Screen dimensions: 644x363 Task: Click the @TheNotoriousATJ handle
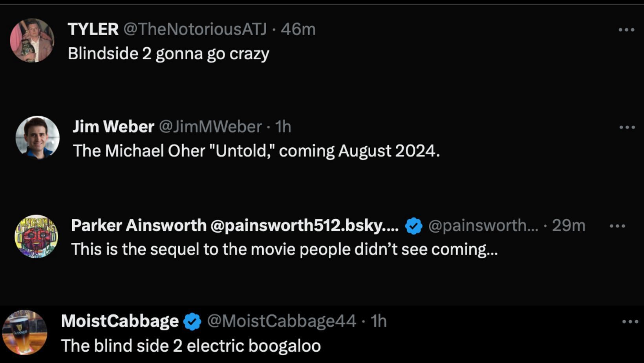[x=195, y=29]
